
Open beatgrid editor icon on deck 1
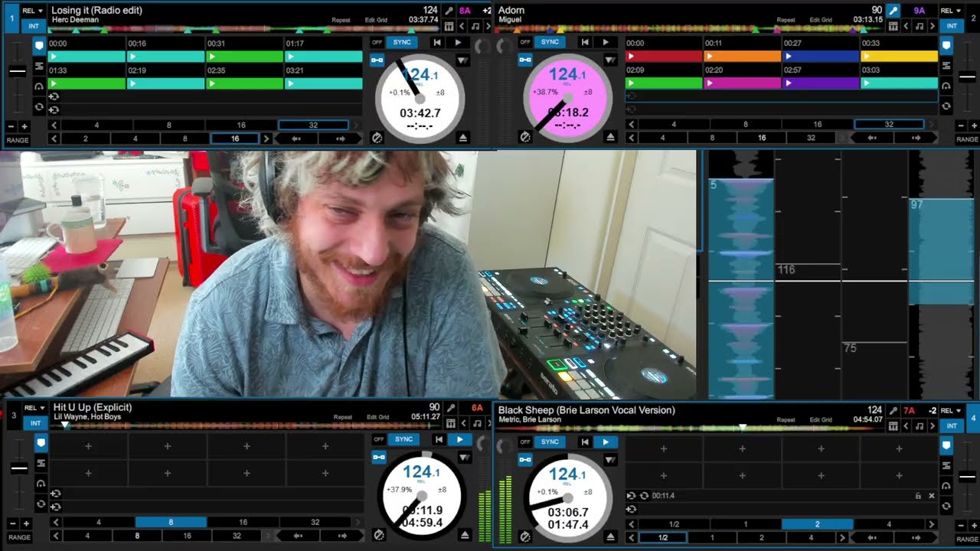(x=449, y=26)
